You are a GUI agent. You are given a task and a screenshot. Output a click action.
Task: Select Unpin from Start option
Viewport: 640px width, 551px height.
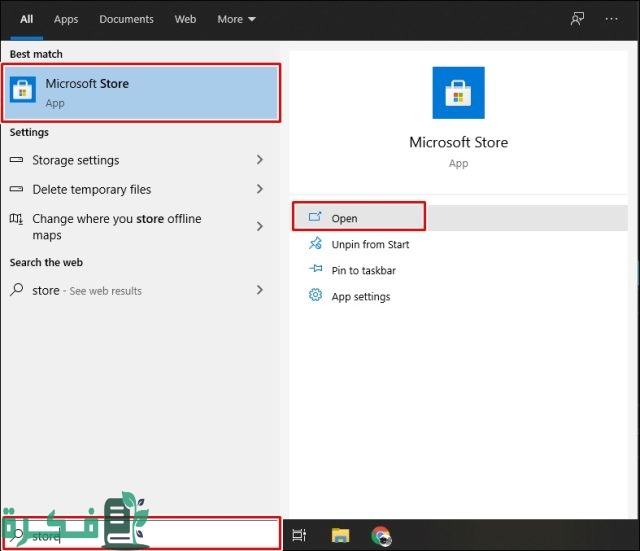point(370,244)
